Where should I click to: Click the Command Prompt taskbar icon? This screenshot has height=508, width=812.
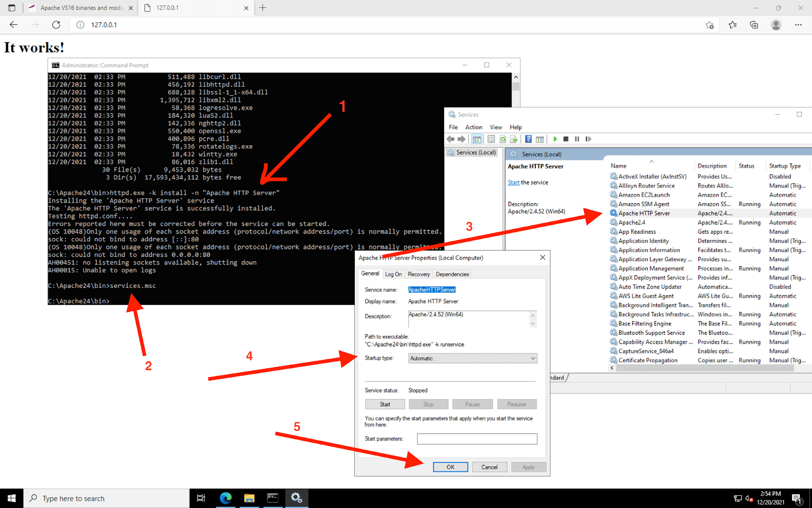click(273, 498)
